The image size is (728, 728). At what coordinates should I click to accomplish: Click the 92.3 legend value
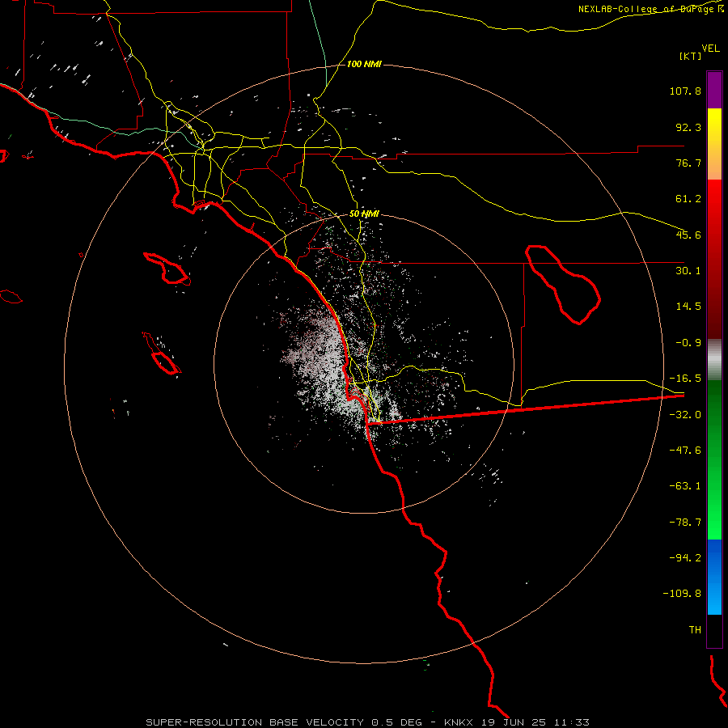point(688,127)
